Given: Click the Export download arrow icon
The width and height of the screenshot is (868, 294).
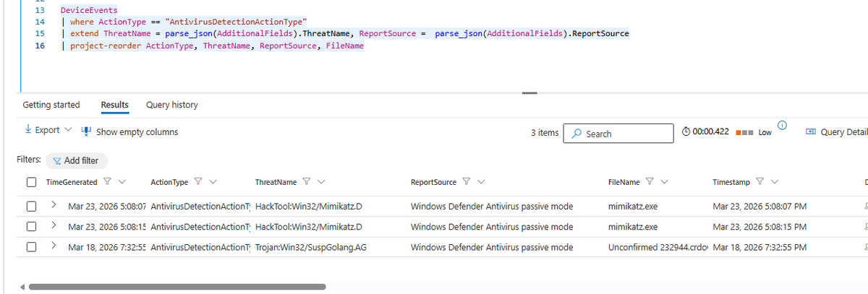Looking at the screenshot, I should 27,131.
